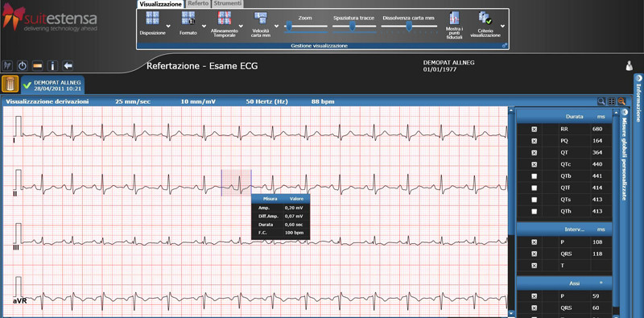The height and width of the screenshot is (318, 644).
Task: Uncheck the QTc measurement checkbox
Action: point(534,164)
